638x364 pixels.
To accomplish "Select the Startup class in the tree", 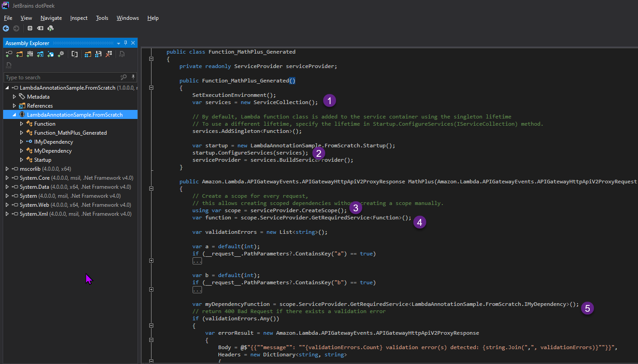I will [x=42, y=159].
